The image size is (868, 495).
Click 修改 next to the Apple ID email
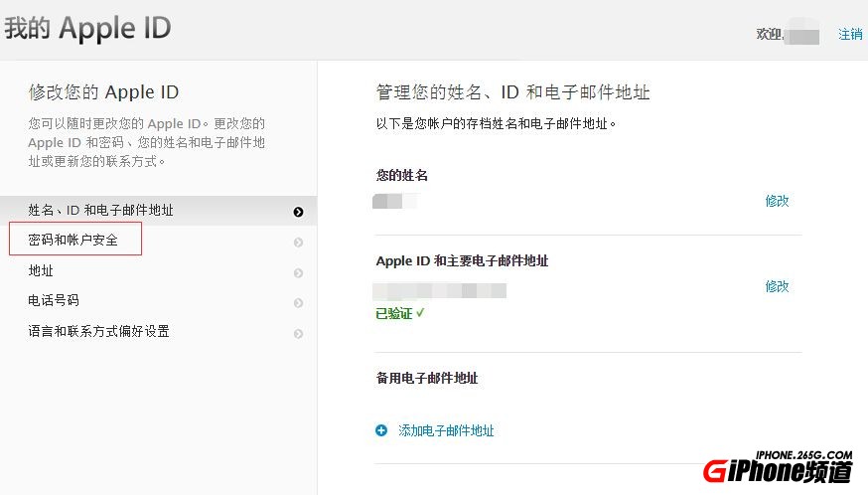pyautogui.click(x=777, y=286)
